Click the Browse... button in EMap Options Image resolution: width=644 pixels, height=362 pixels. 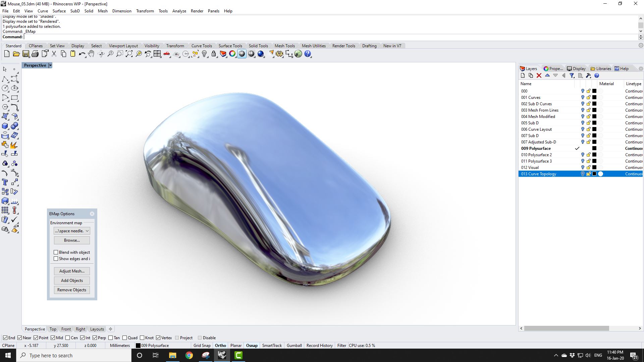tap(72, 240)
